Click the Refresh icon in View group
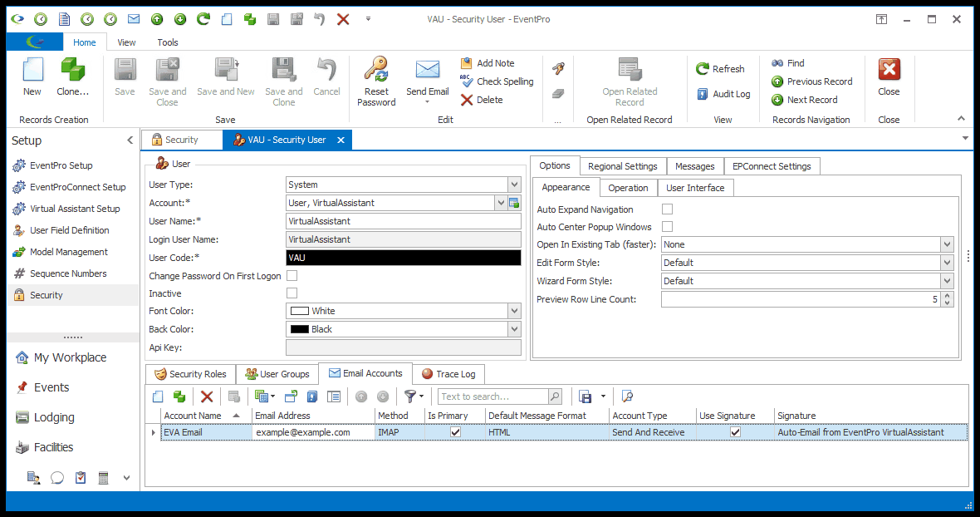 703,69
